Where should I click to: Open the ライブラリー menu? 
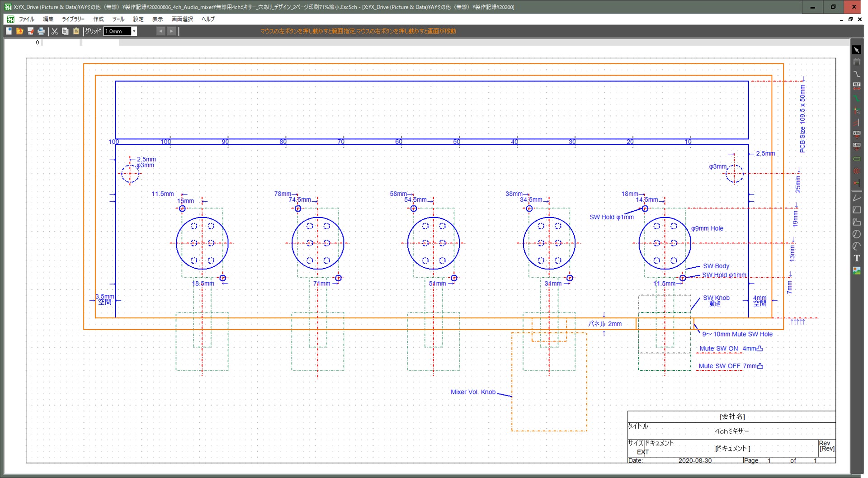(73, 19)
